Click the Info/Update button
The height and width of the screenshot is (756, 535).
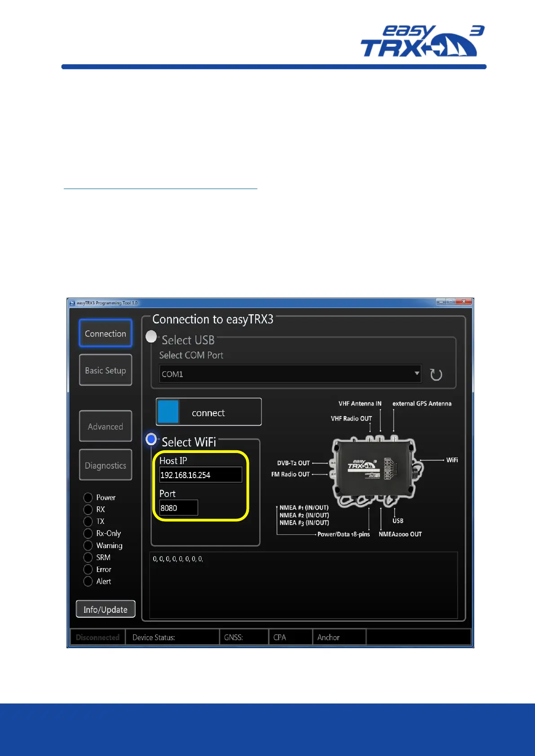click(106, 609)
